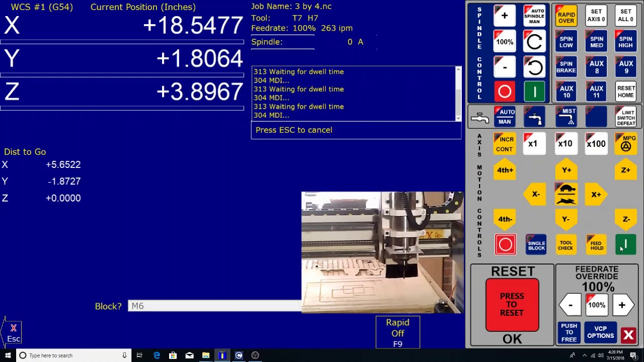Image resolution: width=644 pixels, height=362 pixels.
Task: Click Cycle Cancel red circle button
Action: point(505,244)
